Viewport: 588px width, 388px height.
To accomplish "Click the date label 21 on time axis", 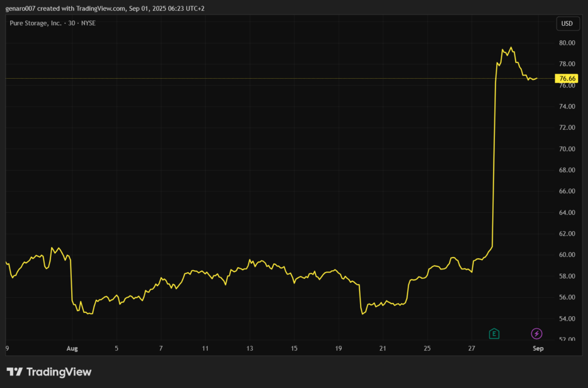I will coord(383,348).
